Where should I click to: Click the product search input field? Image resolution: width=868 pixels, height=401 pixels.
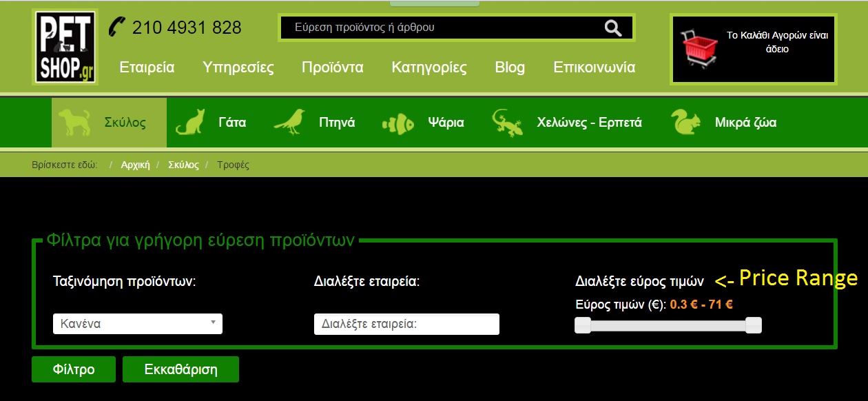click(x=441, y=28)
